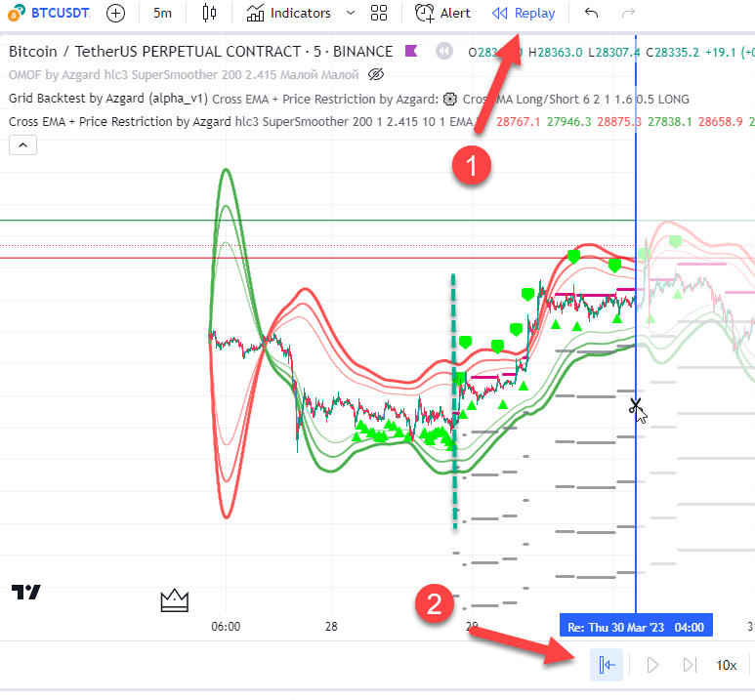The image size is (755, 700).
Task: Activate the Jump to bar replay button
Action: (x=607, y=665)
